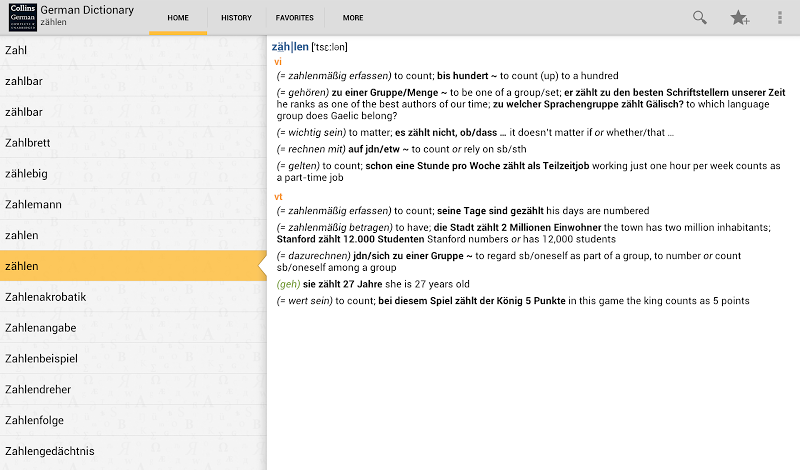This screenshot has height=470, width=800.
Task: Select zählbar entry in word list
Action: click(133, 112)
